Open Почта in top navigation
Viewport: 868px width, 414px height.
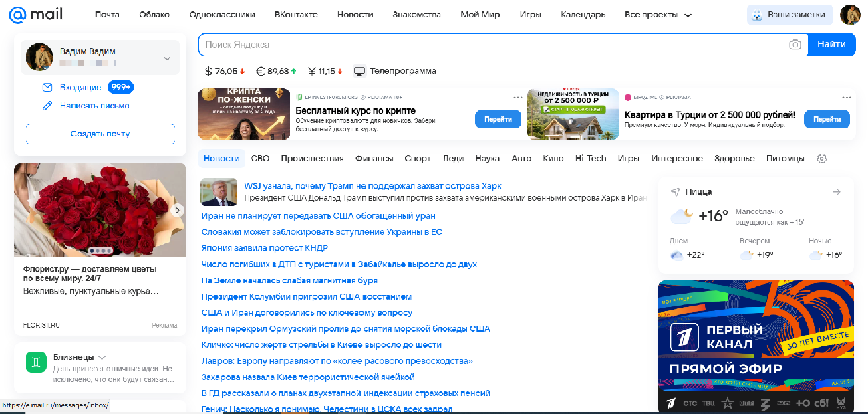tap(107, 15)
